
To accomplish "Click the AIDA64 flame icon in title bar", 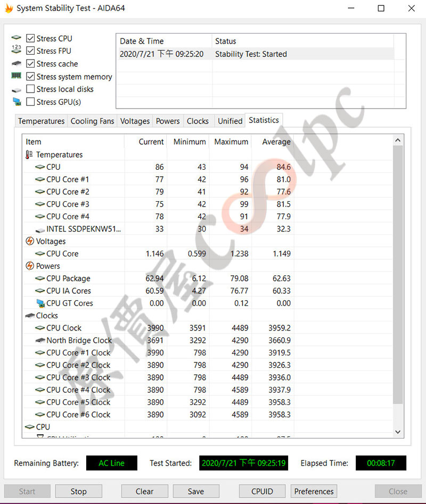I will [9, 9].
